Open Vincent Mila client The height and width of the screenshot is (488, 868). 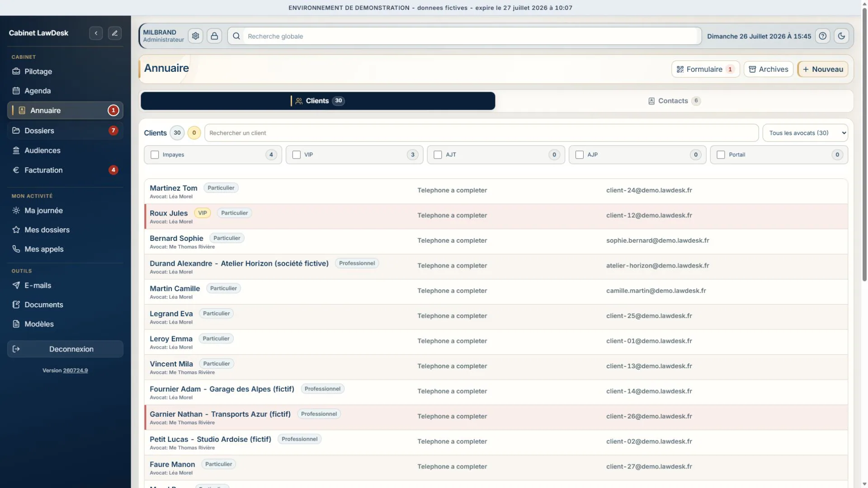point(171,364)
